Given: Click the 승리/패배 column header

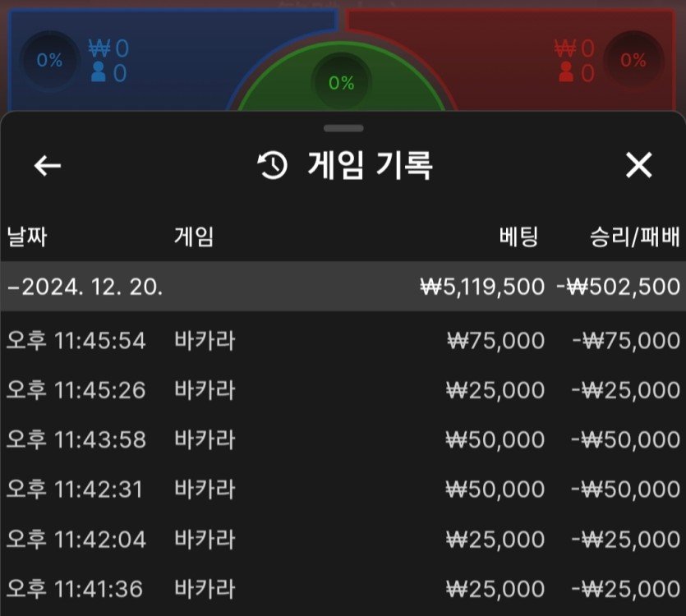Looking at the screenshot, I should coord(635,237).
